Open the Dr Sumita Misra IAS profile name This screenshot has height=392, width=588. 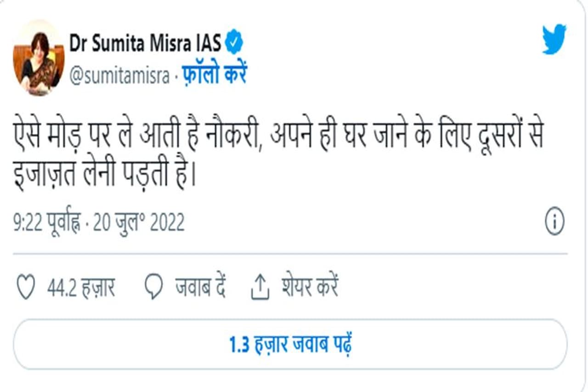146,44
